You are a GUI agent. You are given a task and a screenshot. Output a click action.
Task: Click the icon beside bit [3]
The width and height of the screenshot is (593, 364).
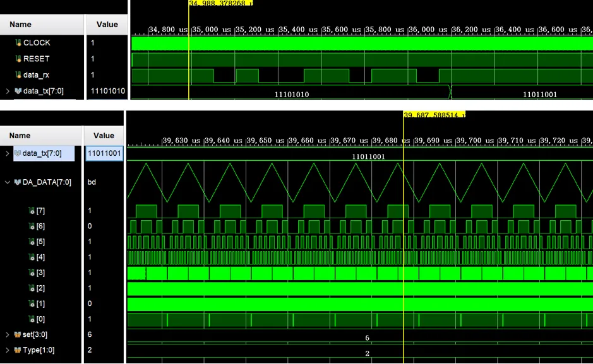click(x=32, y=273)
